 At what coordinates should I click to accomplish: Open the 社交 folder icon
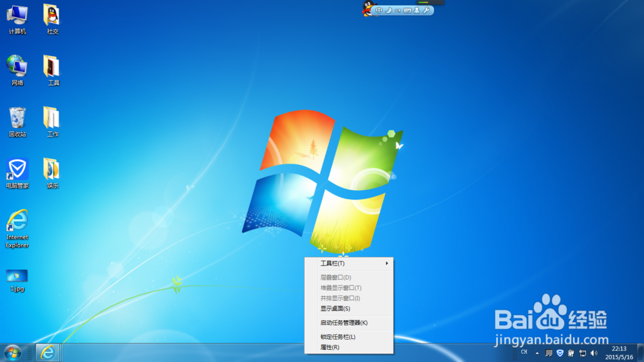[52, 20]
